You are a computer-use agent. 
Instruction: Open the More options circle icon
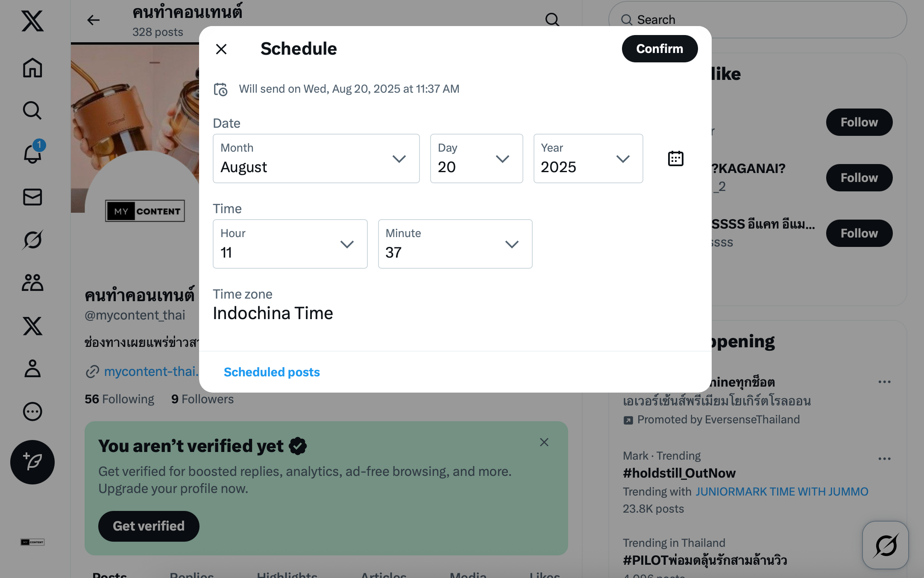(32, 411)
